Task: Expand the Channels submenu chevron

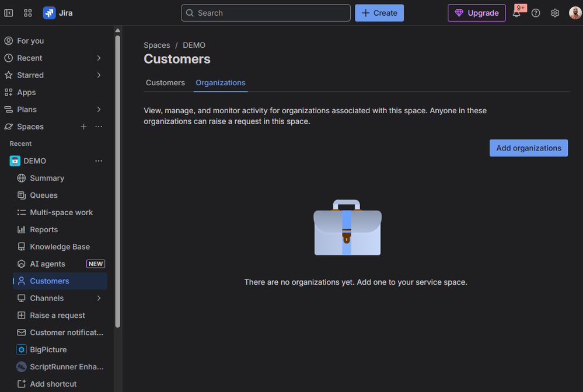Action: tap(99, 298)
